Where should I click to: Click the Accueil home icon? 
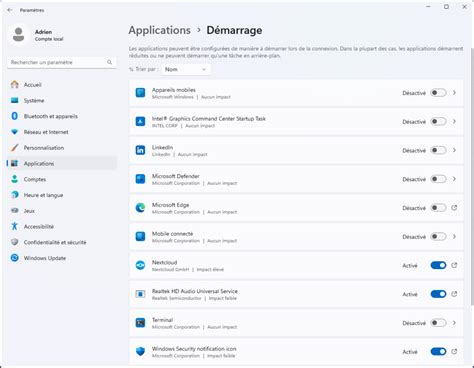point(14,85)
